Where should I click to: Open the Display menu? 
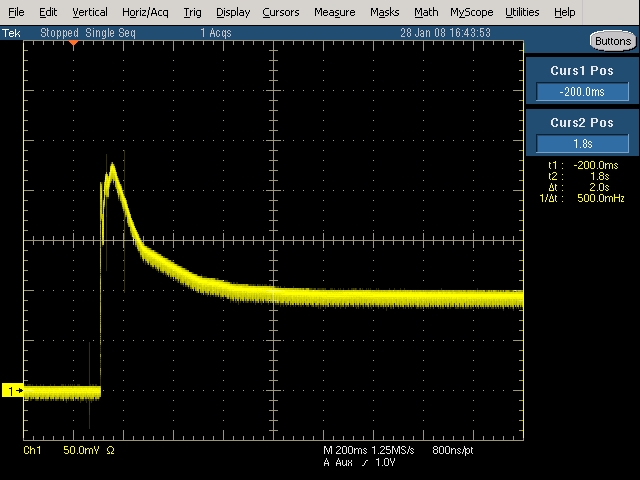click(233, 12)
